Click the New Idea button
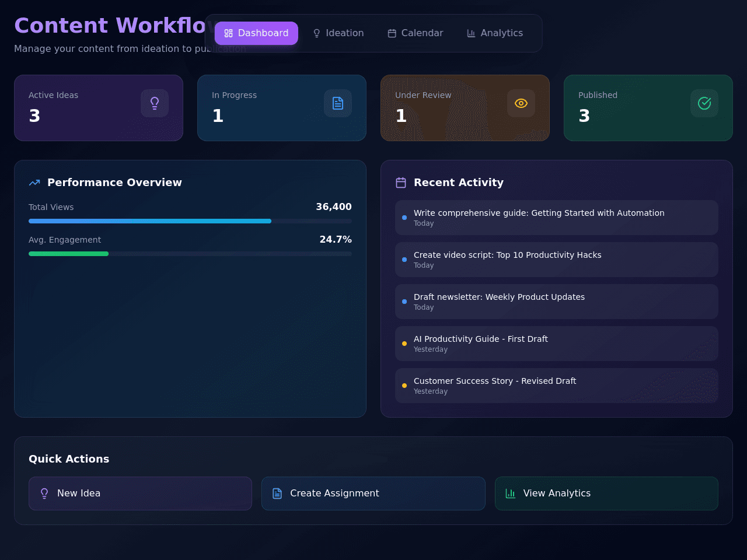 pyautogui.click(x=140, y=494)
